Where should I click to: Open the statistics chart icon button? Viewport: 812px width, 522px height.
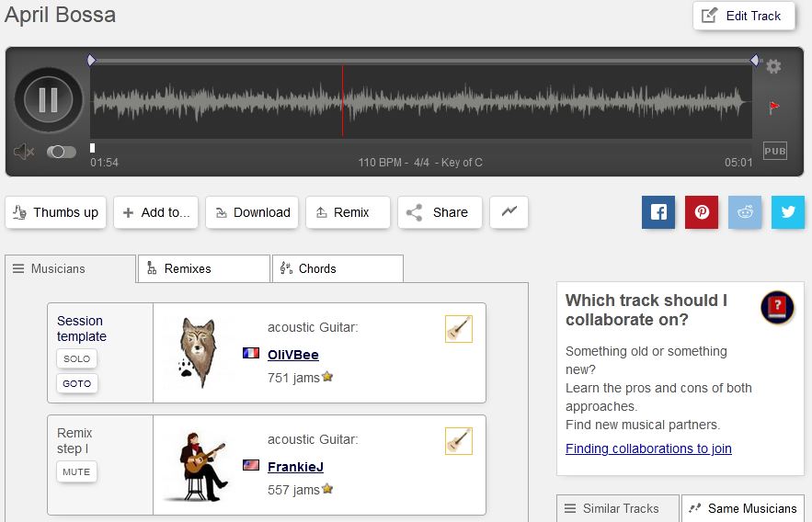(509, 212)
